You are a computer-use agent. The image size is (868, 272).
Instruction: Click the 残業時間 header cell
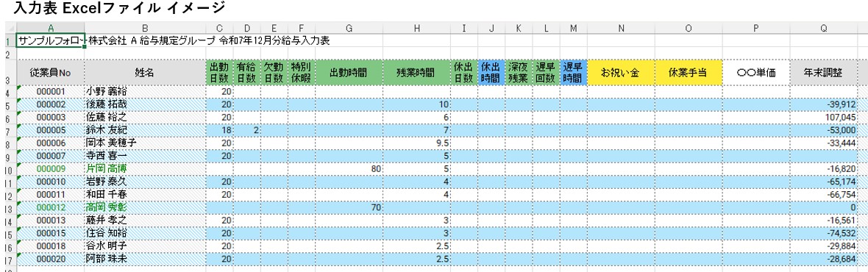coord(416,72)
